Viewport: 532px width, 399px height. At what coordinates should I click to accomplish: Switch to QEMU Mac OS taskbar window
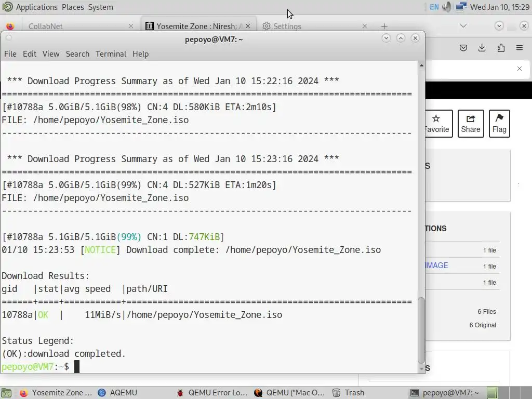click(x=289, y=393)
